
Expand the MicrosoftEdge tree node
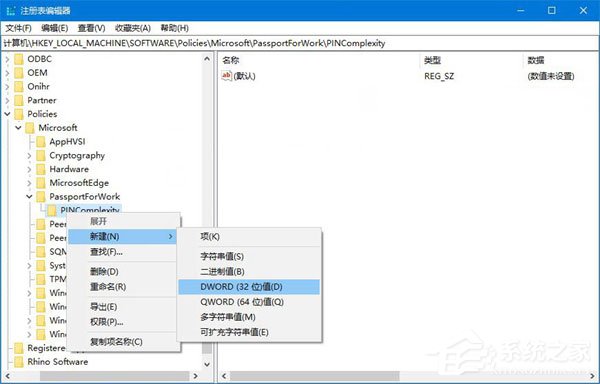[x=29, y=183]
